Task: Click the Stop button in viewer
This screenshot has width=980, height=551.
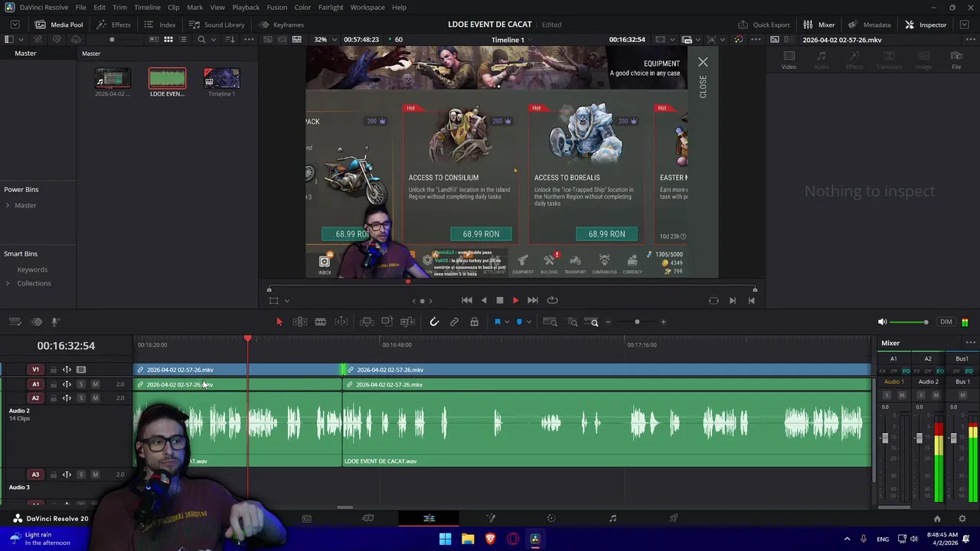Action: [x=499, y=301]
